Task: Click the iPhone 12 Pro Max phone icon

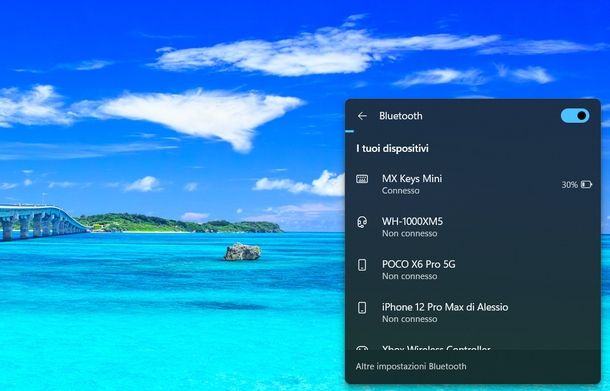Action: pos(362,308)
